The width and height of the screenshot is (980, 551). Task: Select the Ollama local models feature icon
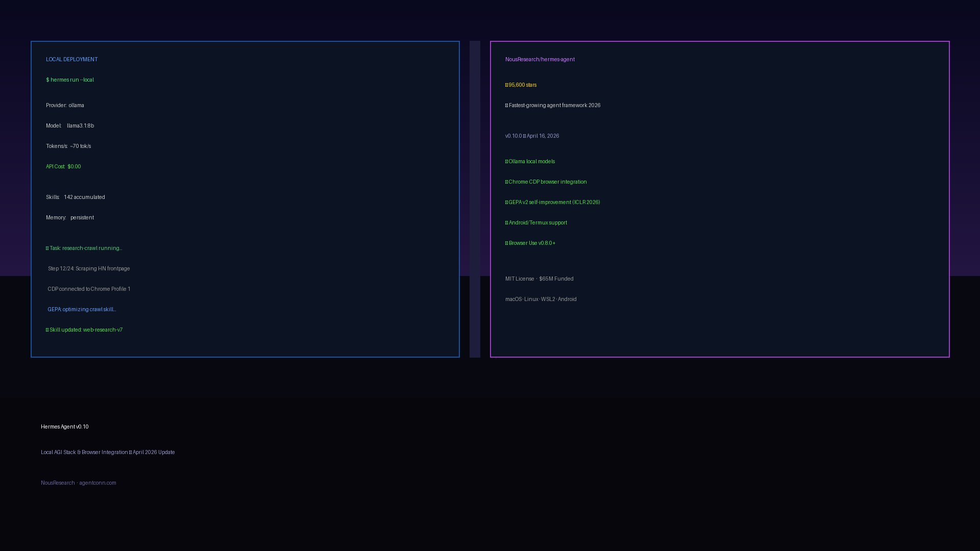click(506, 161)
